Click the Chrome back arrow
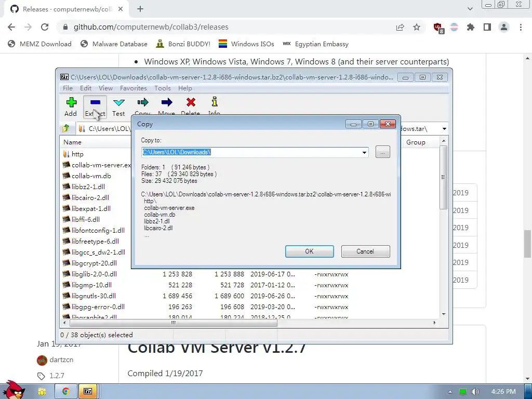This screenshot has width=532, height=399. click(11, 27)
